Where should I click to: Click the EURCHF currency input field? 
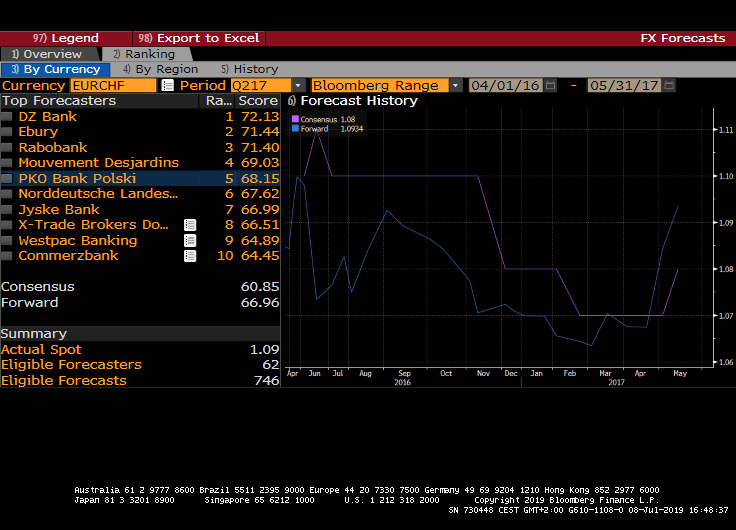(113, 86)
